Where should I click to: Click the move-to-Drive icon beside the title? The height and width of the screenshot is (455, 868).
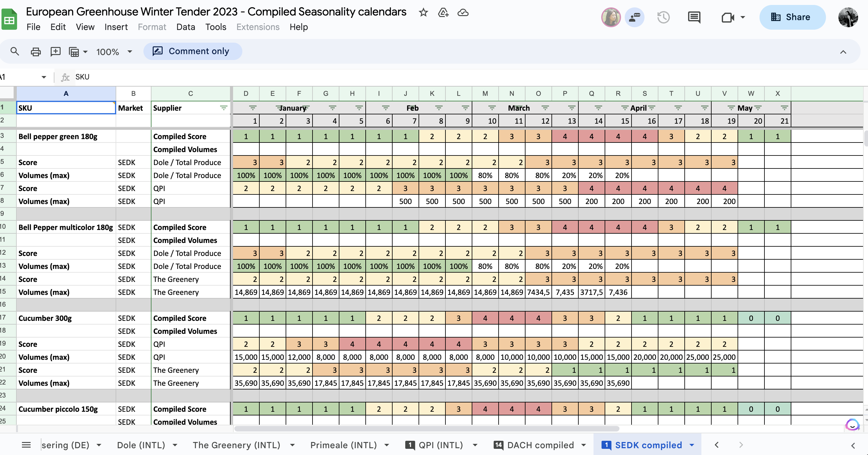[443, 13]
